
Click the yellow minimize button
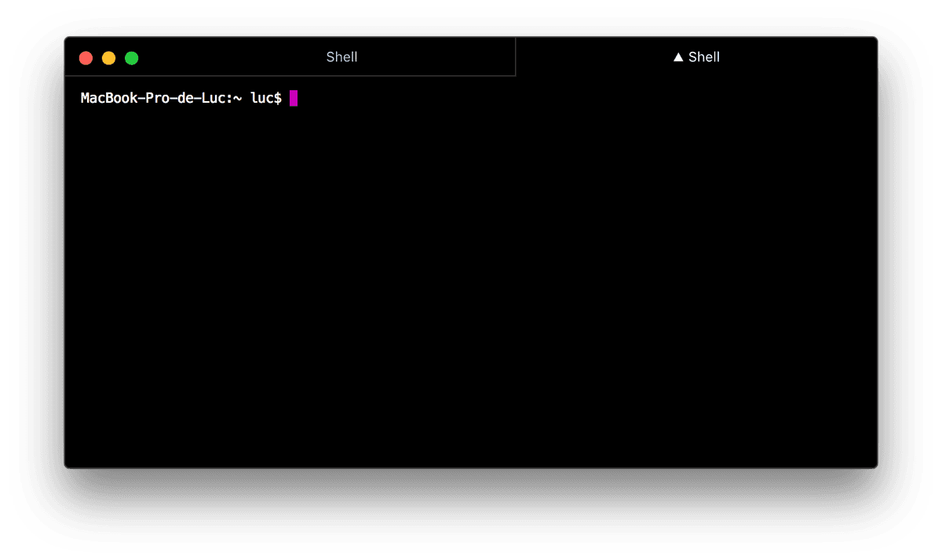click(108, 57)
